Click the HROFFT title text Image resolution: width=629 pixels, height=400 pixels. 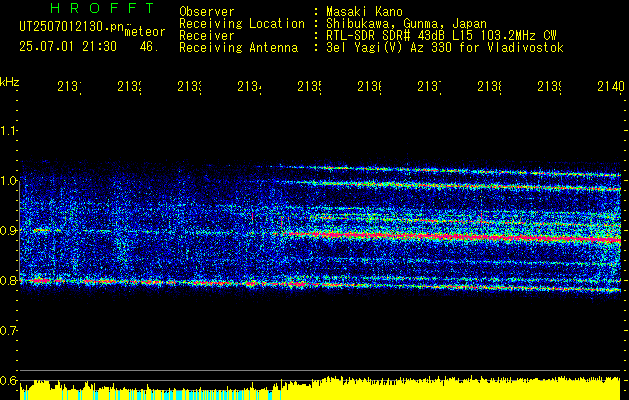click(x=103, y=8)
